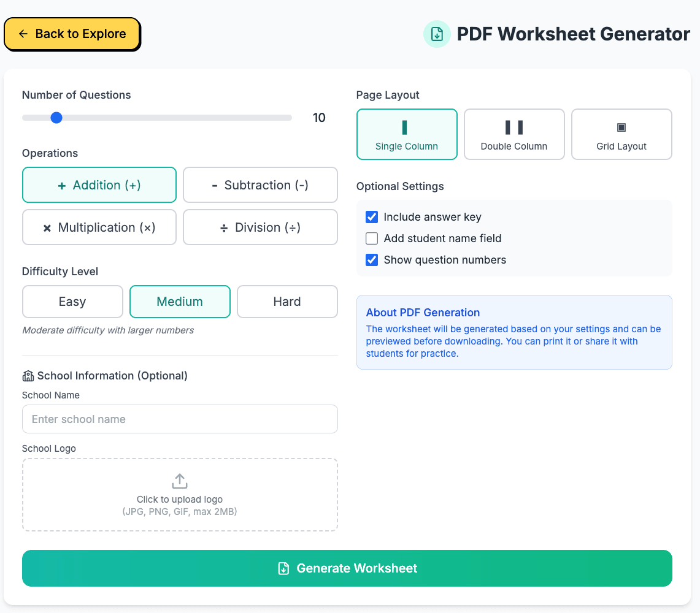Enable the Subtraction (-) operation

[x=260, y=185]
